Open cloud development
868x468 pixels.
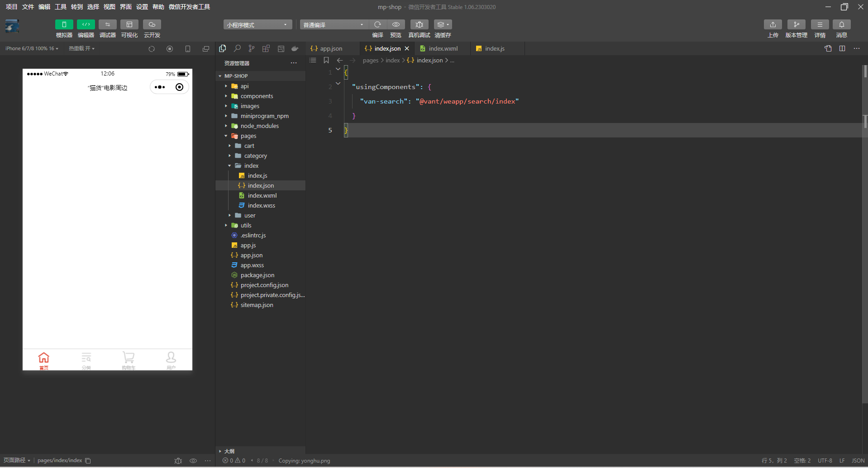coord(152,24)
